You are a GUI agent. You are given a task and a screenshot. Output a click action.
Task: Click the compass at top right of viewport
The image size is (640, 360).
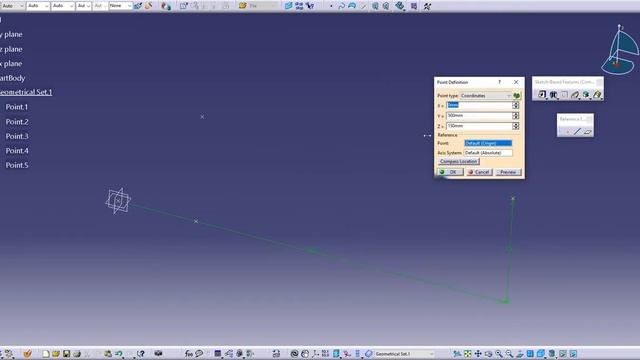620,50
